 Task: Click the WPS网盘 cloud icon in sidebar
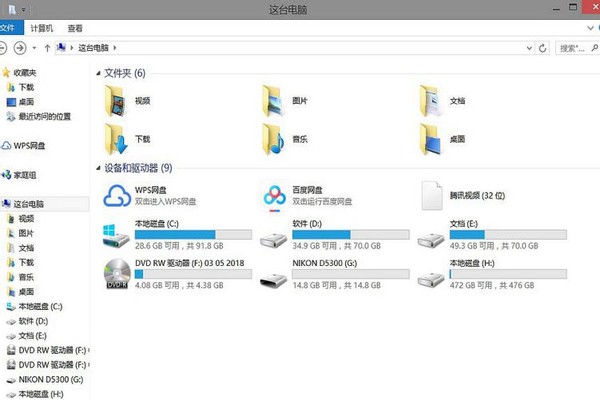(x=6, y=145)
